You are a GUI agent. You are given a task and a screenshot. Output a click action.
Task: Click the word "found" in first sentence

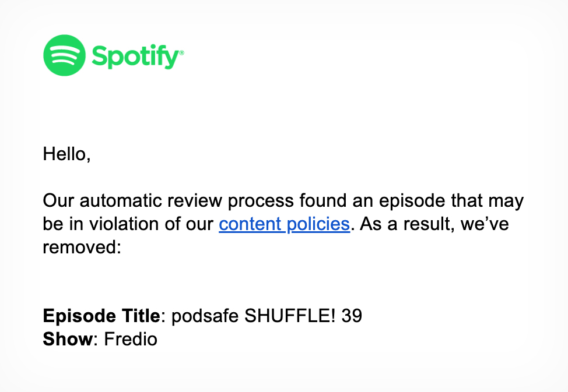[323, 200]
